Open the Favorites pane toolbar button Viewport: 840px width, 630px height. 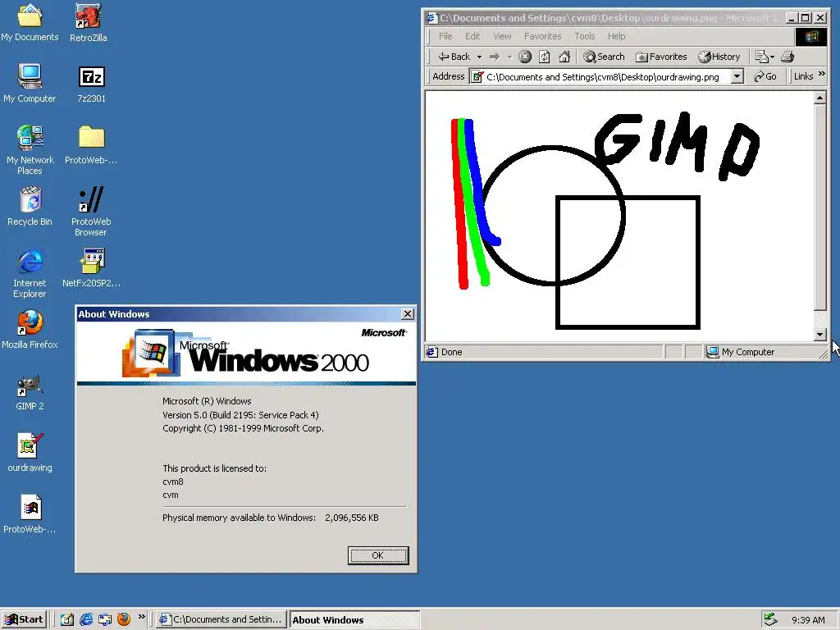pos(662,57)
